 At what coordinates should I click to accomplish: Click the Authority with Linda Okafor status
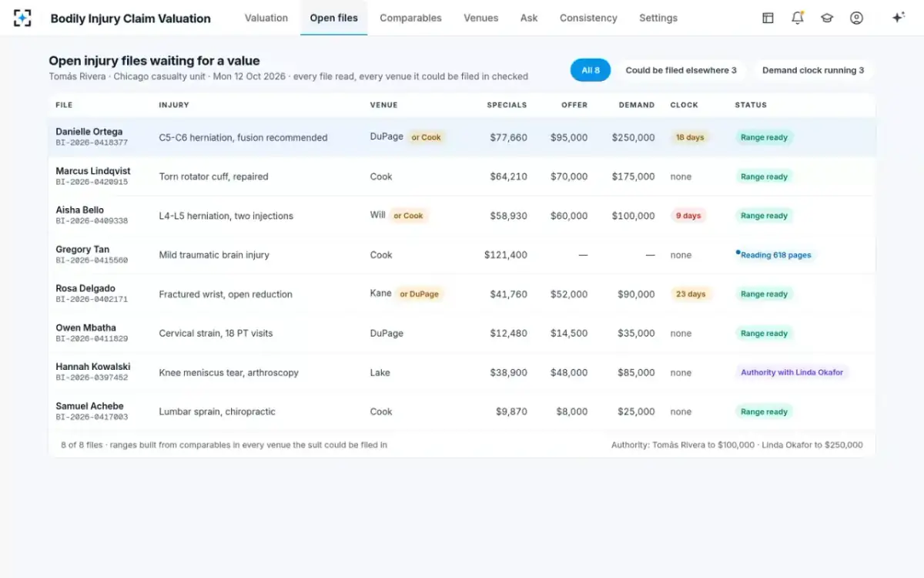[x=792, y=373]
